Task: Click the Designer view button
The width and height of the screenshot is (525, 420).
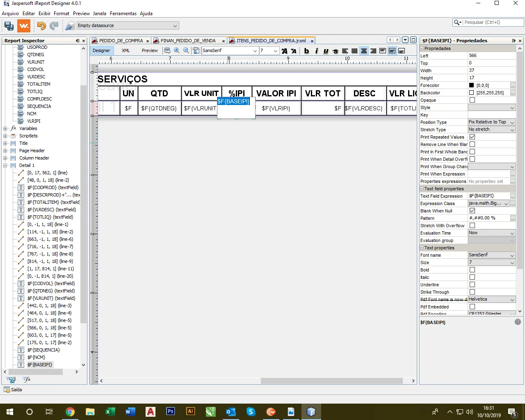Action: (x=101, y=50)
